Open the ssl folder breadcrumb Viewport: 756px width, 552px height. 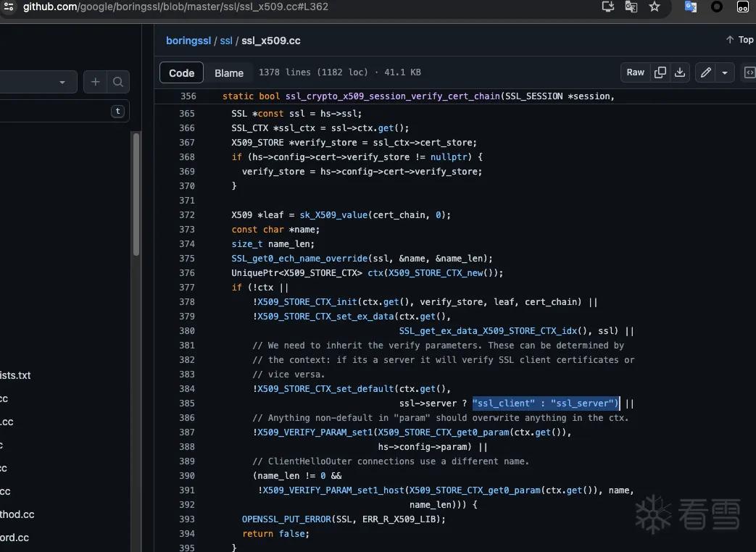click(x=226, y=41)
